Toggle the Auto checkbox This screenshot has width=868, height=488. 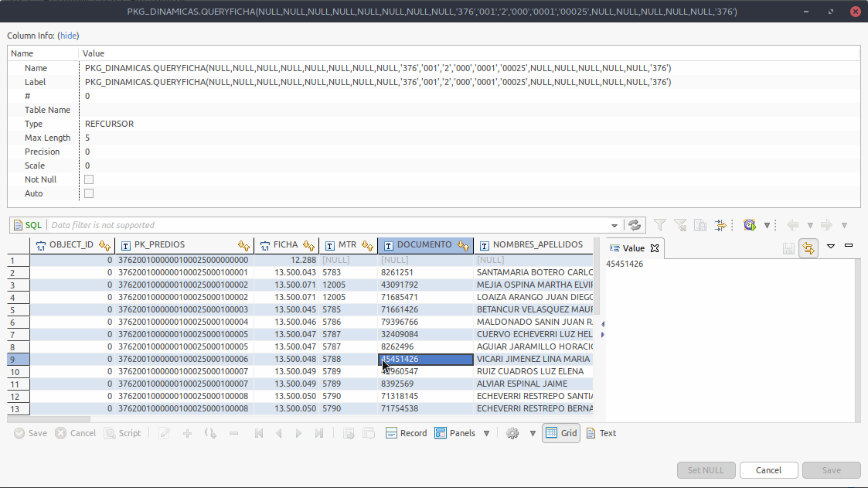point(89,193)
